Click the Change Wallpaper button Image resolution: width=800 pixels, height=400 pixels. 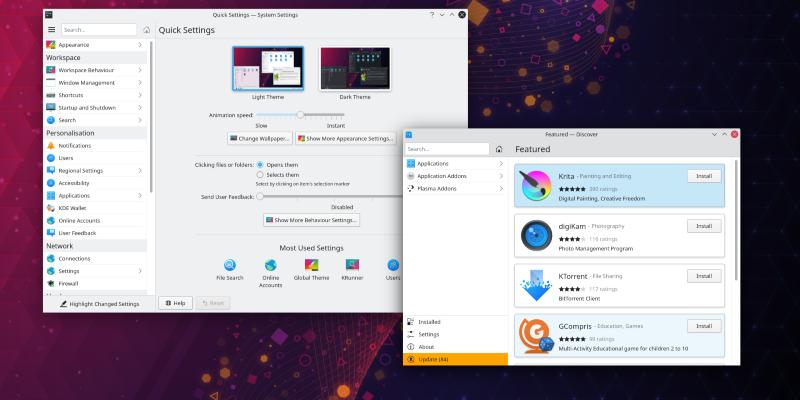point(259,138)
